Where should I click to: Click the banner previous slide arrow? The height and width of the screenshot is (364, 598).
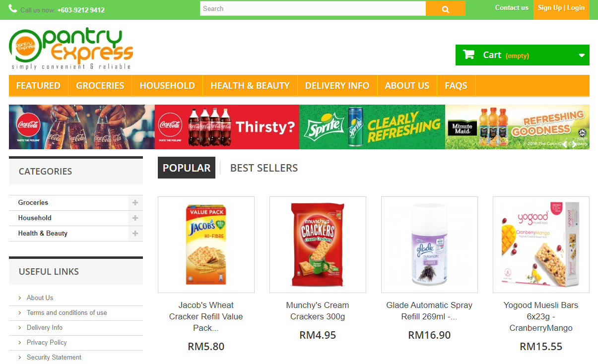564,144
